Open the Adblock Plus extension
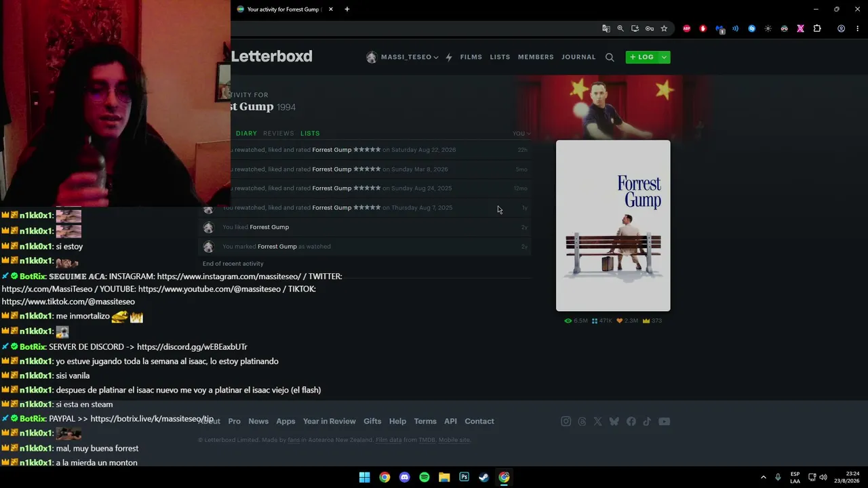 [687, 28]
